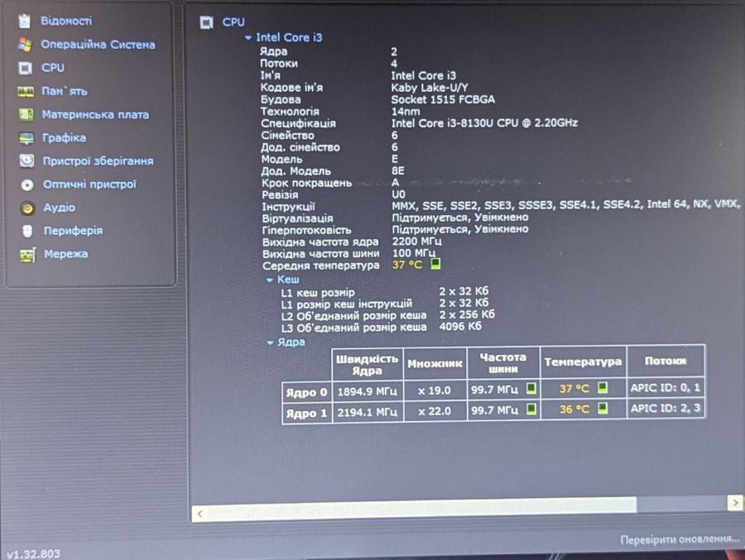Click the Інструкції MMX, SSE list
This screenshot has height=560, width=745.
[565, 204]
